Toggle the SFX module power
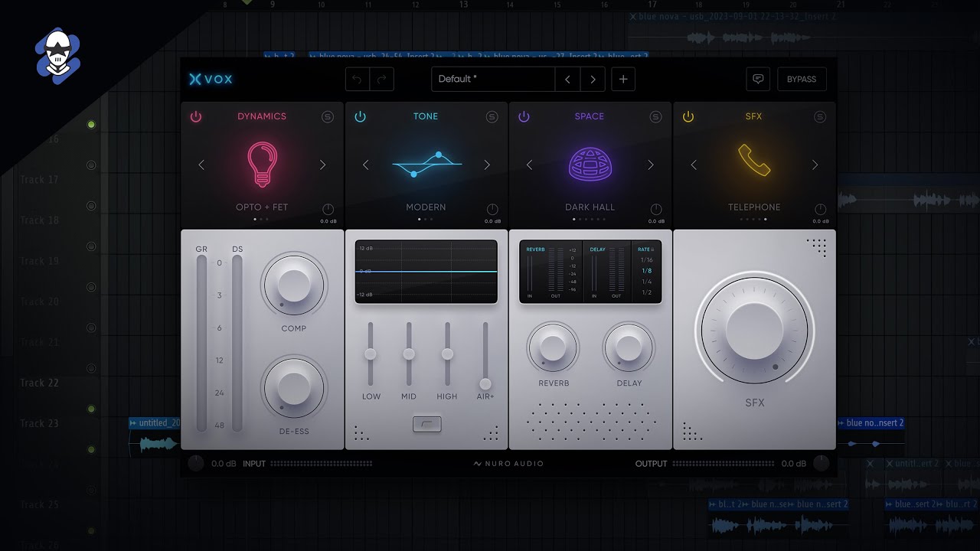The width and height of the screenshot is (980, 551). 688,116
